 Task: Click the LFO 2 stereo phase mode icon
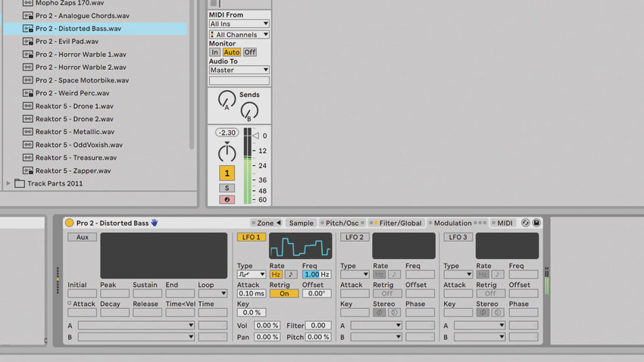379,313
